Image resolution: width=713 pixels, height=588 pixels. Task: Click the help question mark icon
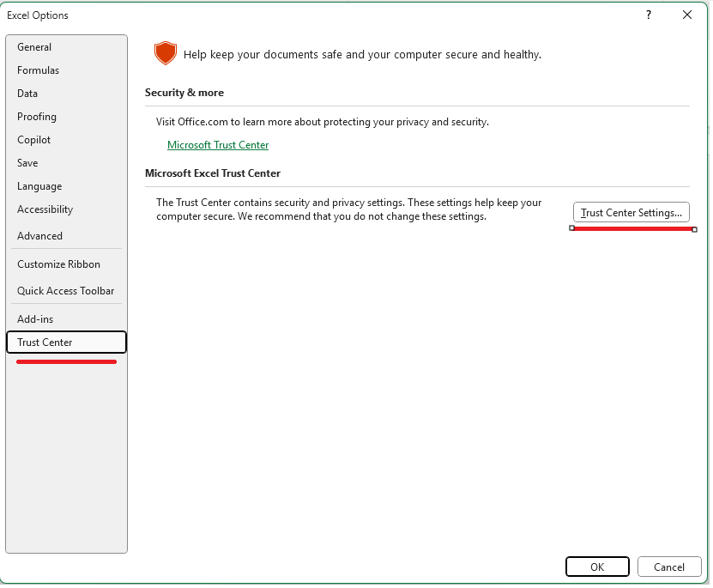pyautogui.click(x=649, y=15)
